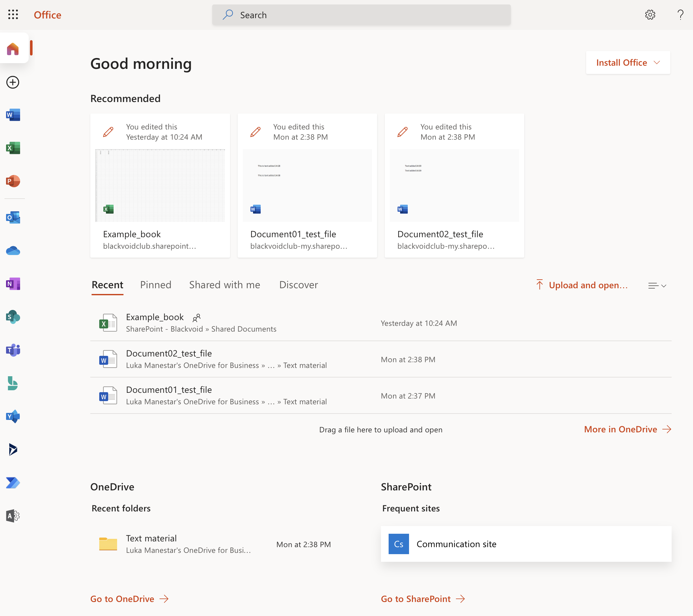Open Outlook from the sidebar
Screen dimensions: 693x616
tap(13, 217)
